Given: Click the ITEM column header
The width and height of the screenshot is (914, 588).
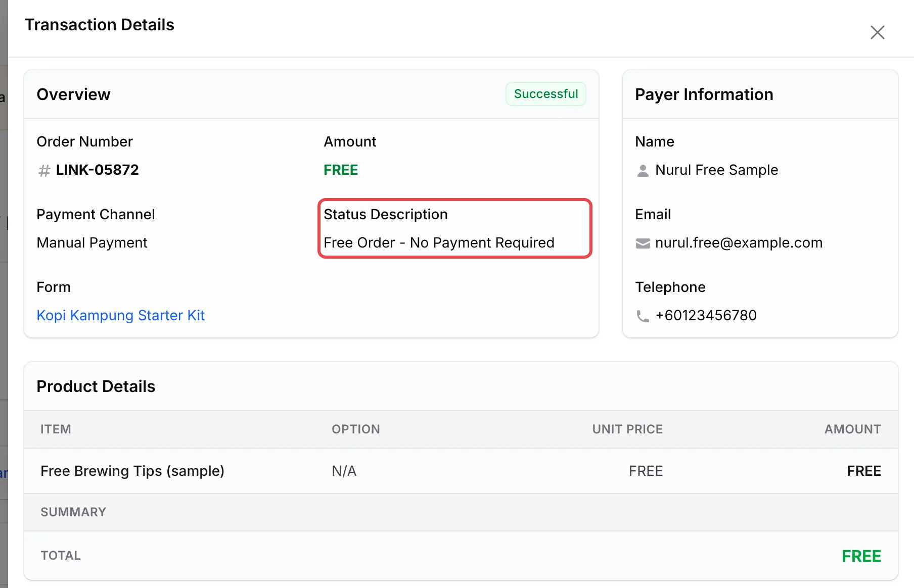Looking at the screenshot, I should (x=56, y=429).
